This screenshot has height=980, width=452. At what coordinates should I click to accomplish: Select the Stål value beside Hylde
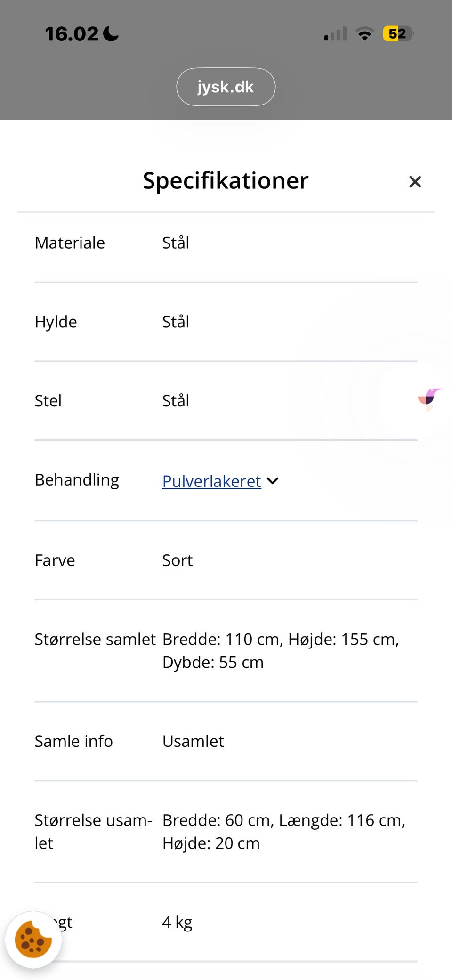(176, 322)
